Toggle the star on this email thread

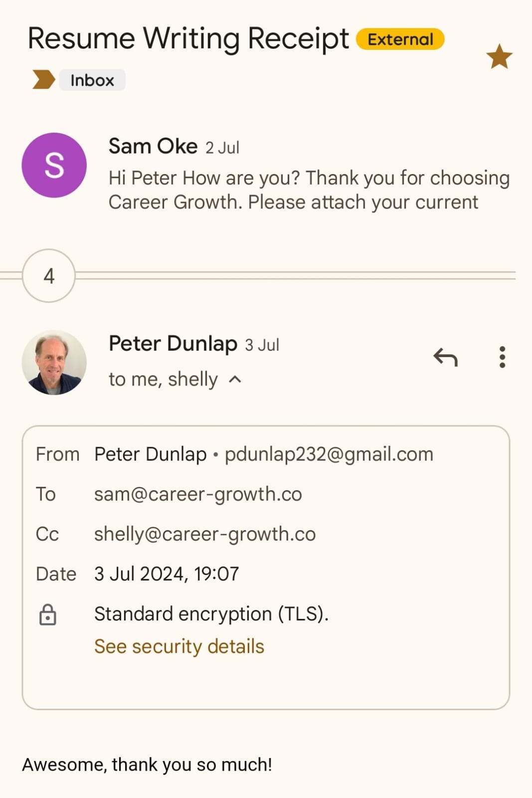[x=499, y=56]
